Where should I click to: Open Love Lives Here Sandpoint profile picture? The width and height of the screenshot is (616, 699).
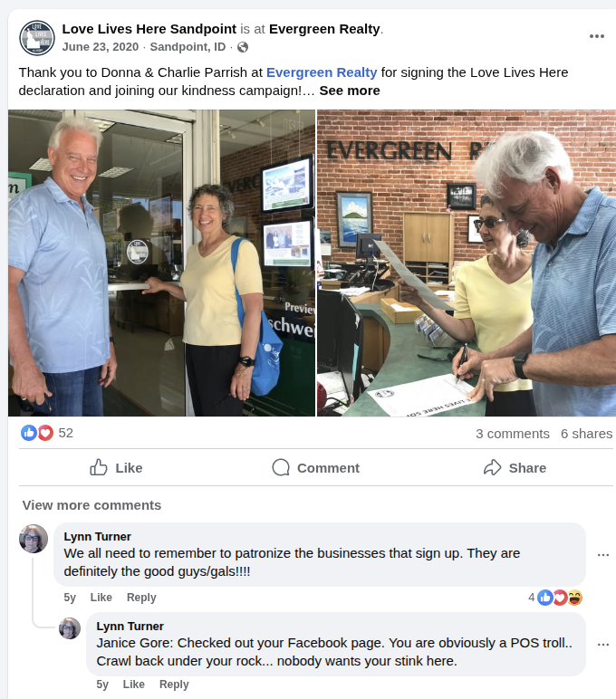[37, 38]
